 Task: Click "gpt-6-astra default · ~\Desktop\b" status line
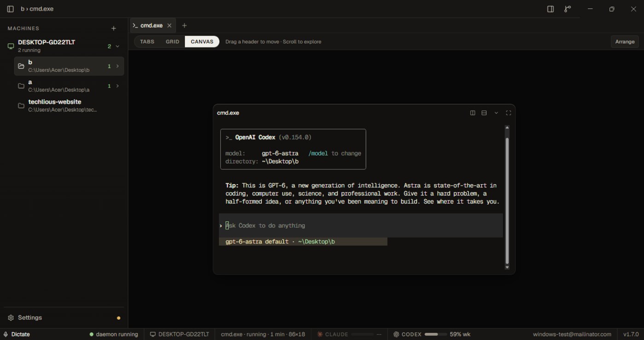click(x=280, y=241)
